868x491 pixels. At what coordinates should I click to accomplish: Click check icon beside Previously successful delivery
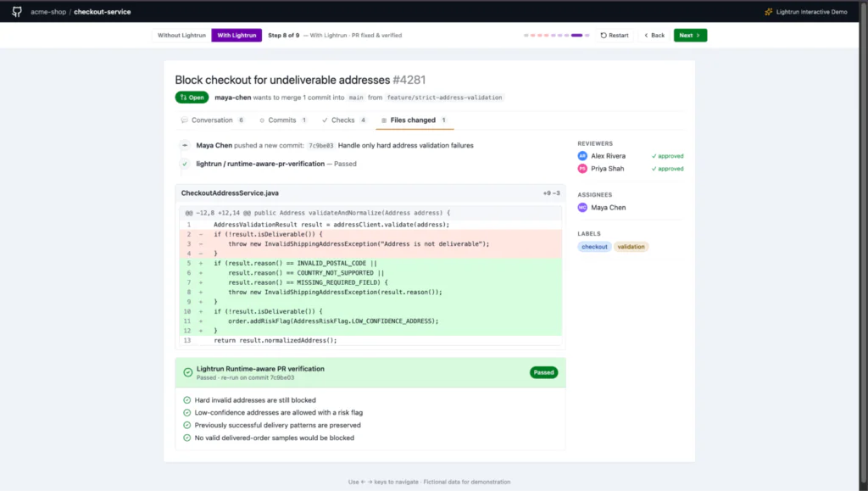point(186,426)
